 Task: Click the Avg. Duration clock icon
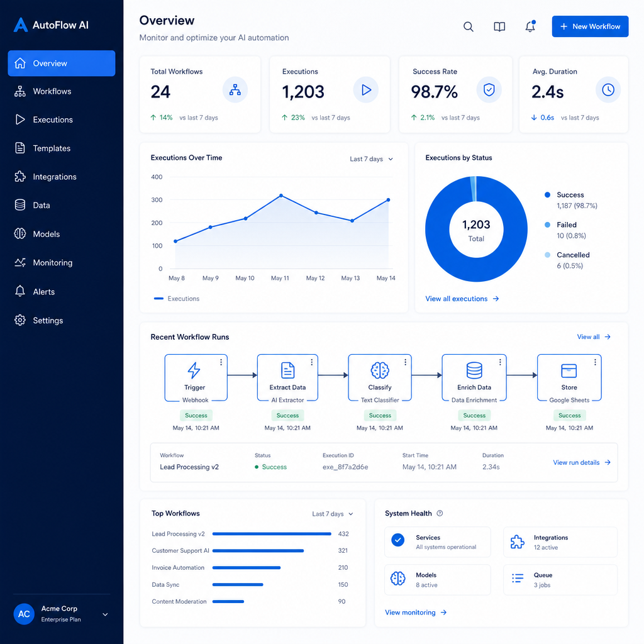coord(608,89)
